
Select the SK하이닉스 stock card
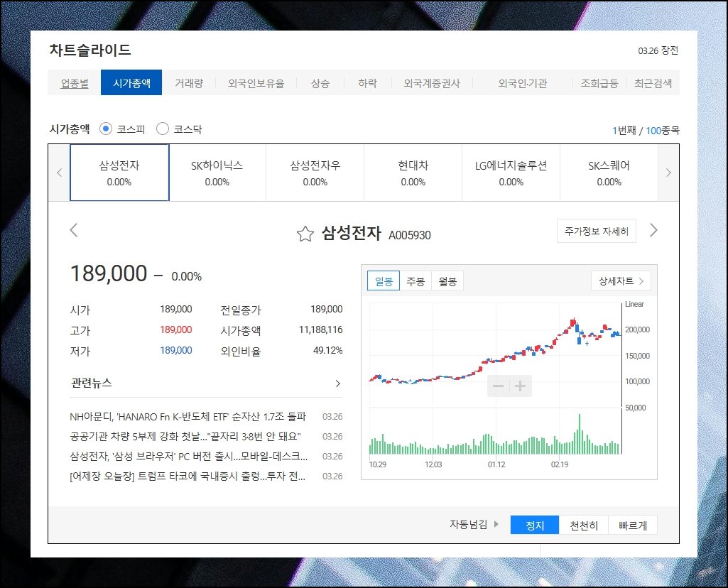(x=217, y=173)
